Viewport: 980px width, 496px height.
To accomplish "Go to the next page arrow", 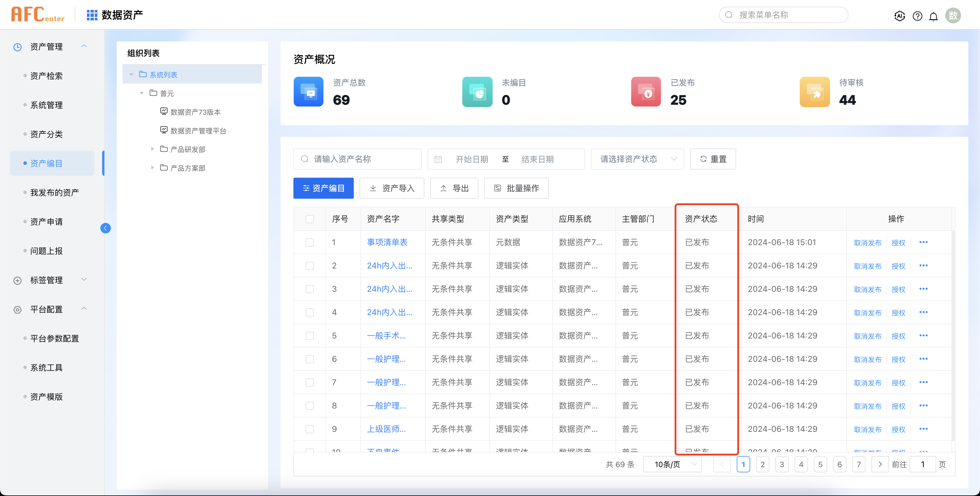I will [880, 464].
